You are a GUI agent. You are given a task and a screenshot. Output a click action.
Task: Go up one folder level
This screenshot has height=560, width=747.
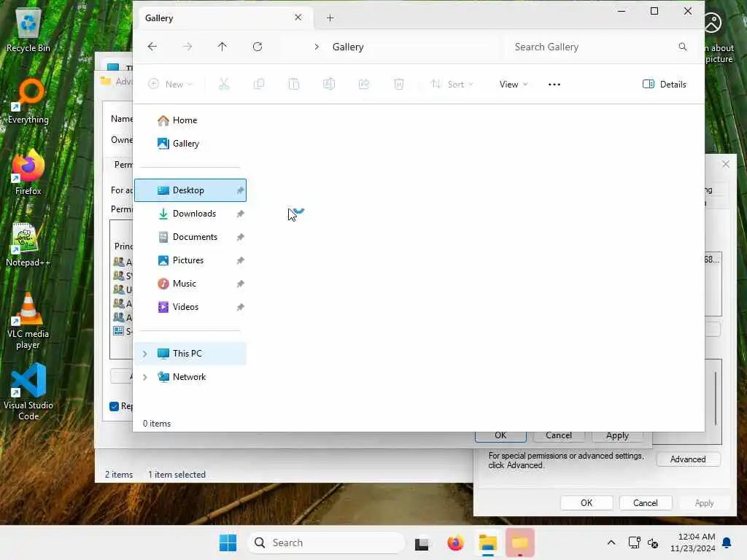[x=222, y=47]
